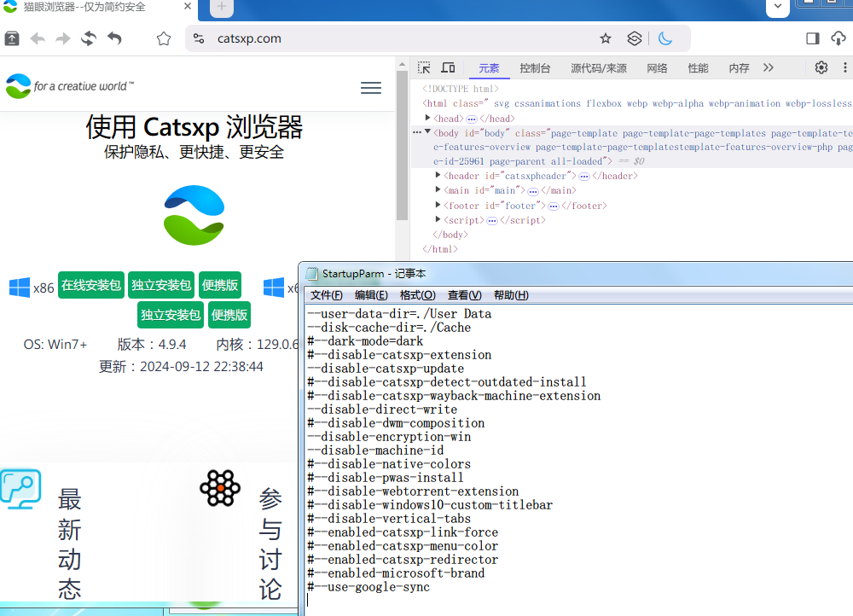Open the 参与讨论 link
This screenshot has width=853, height=616.
[x=270, y=544]
